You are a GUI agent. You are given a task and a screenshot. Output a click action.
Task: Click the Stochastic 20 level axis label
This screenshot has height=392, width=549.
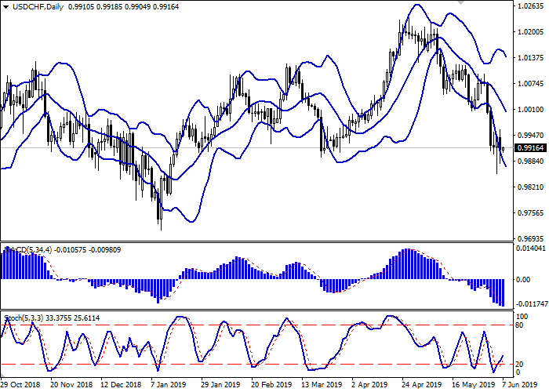click(519, 365)
